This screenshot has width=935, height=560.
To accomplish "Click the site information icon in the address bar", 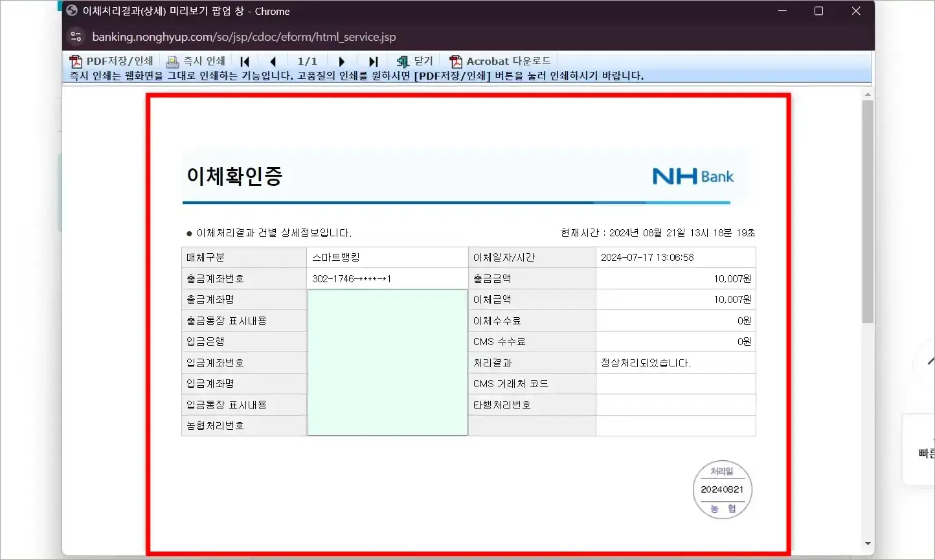I will coord(76,36).
